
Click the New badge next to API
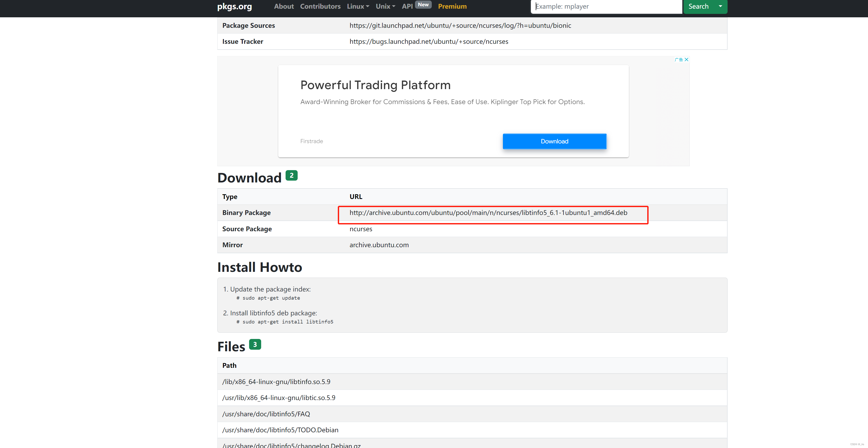pos(423,5)
